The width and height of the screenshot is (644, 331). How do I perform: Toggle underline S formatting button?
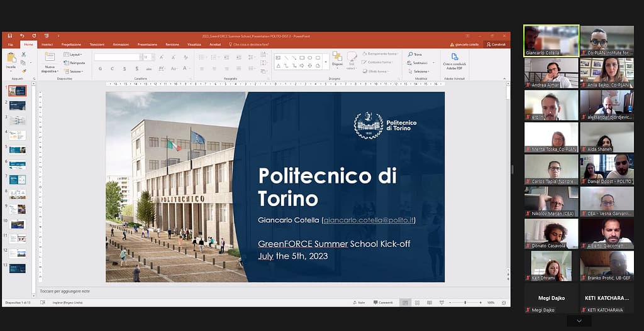click(125, 68)
